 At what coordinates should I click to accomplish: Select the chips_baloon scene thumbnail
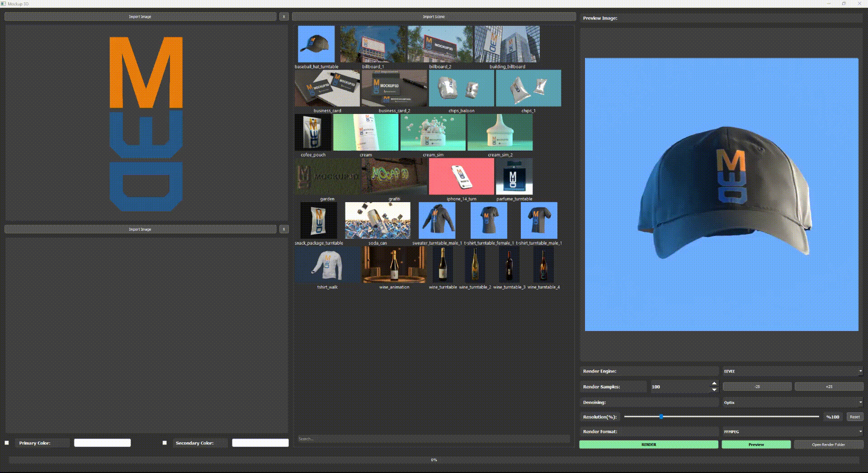[x=461, y=88]
